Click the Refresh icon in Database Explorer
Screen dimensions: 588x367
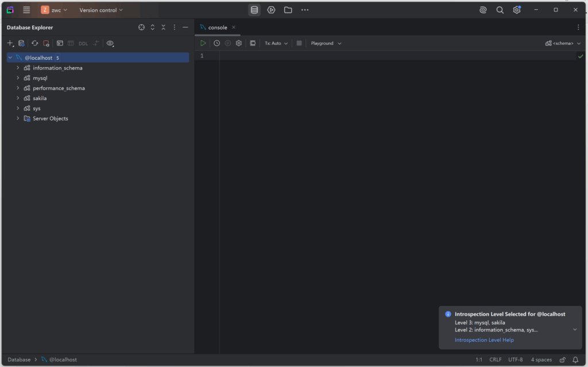point(34,43)
